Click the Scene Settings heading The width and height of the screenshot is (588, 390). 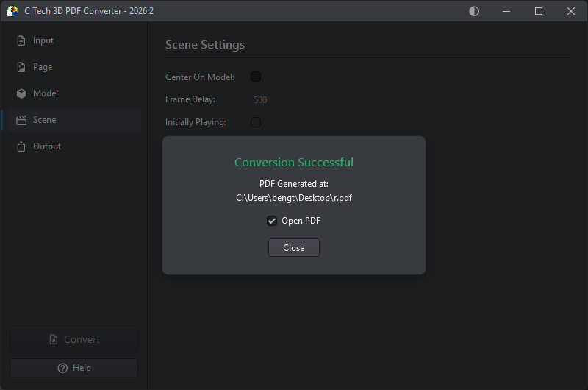pyautogui.click(x=205, y=45)
